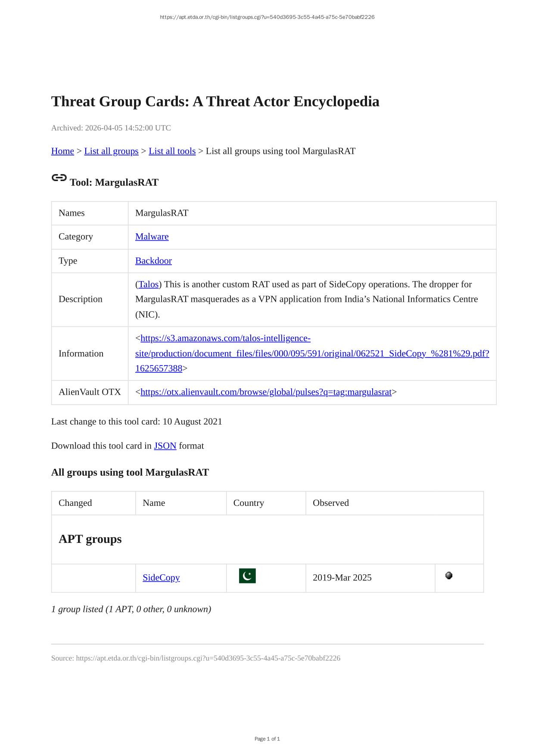Viewport: 535px width, 756px height.
Task: Click the Country column header
Action: pos(249,503)
